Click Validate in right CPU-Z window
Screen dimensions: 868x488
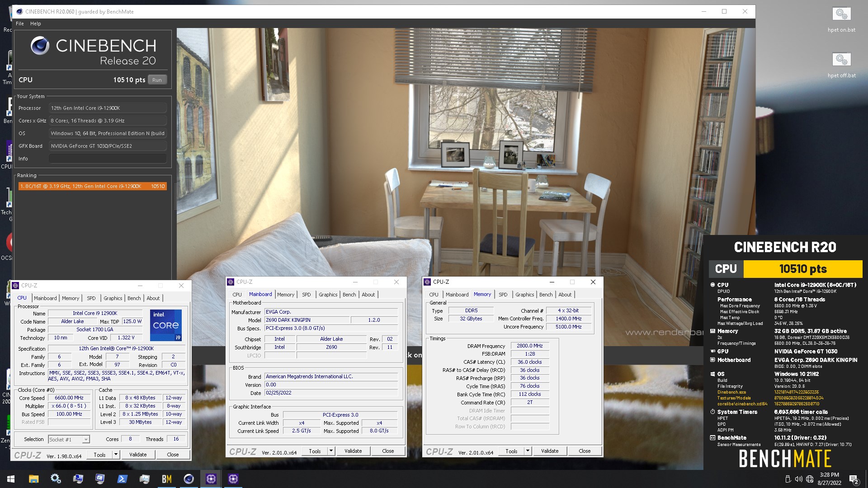point(550,451)
